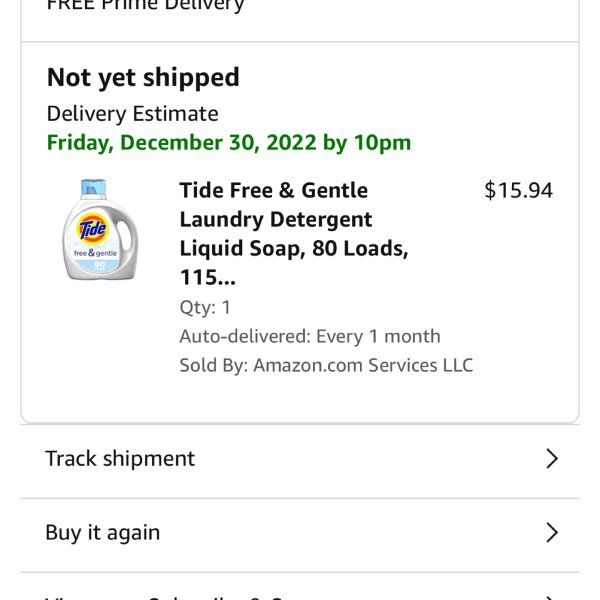Click the FREE Prime Delivery text at top
This screenshot has height=600, width=600.
(x=145, y=5)
